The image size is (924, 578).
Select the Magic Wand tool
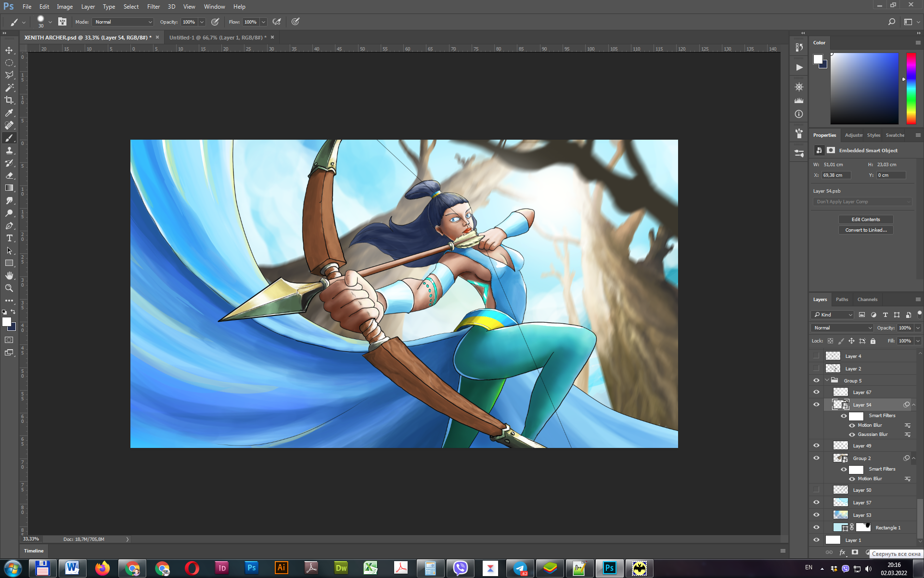tap(9, 88)
